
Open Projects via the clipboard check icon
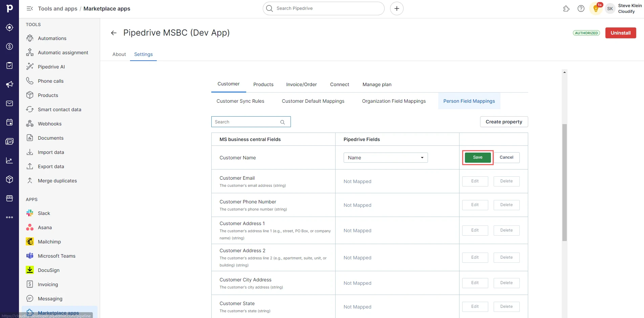point(9,65)
